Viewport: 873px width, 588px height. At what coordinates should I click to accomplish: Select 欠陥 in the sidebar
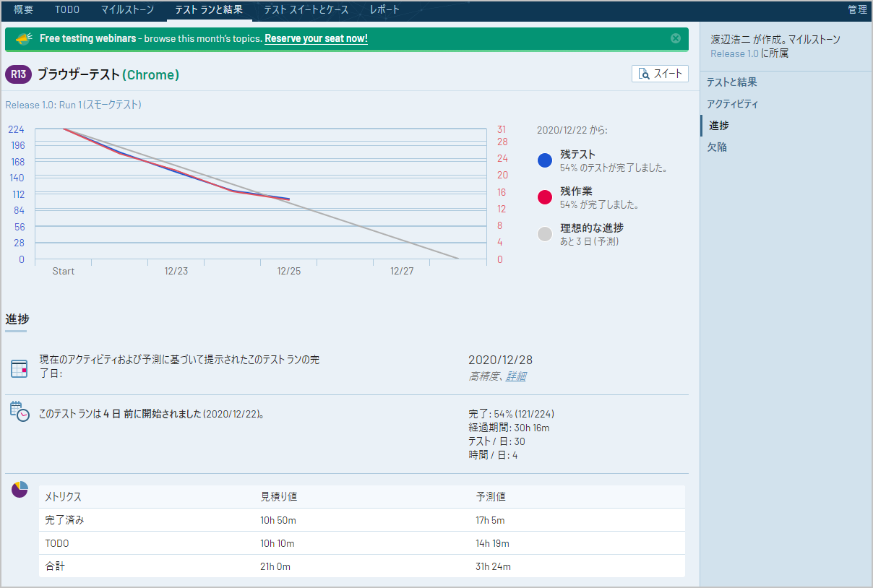click(x=718, y=147)
